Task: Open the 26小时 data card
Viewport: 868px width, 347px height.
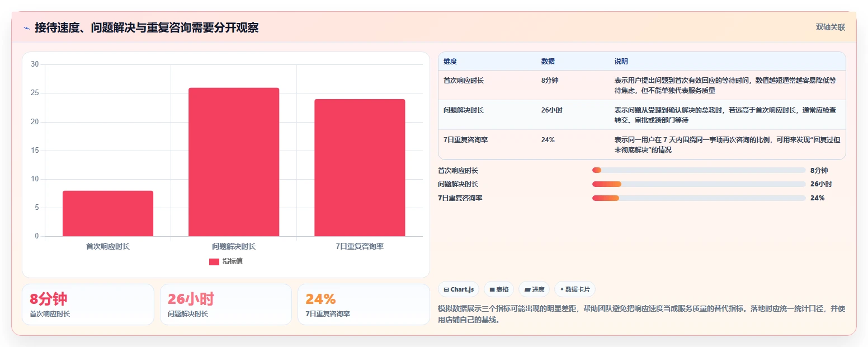Action: (x=226, y=304)
